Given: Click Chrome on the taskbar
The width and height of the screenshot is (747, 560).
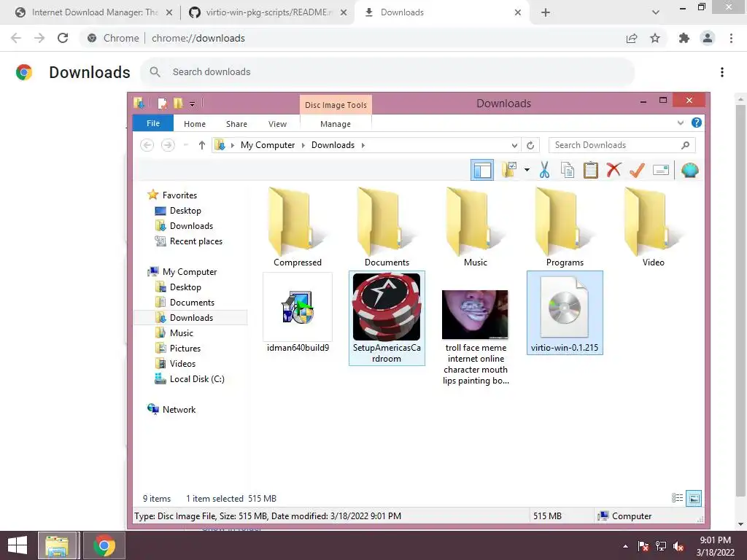Looking at the screenshot, I should [x=104, y=545].
